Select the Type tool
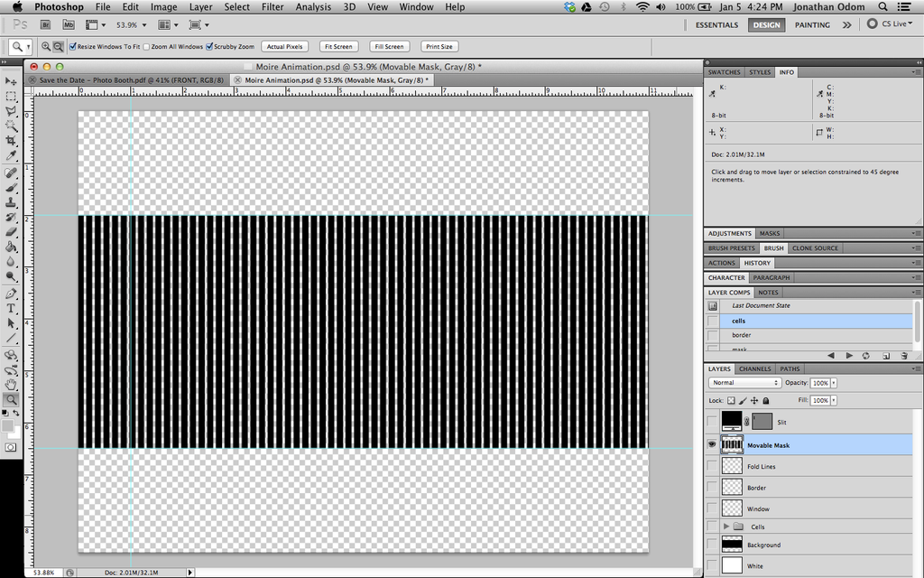 coord(12,308)
